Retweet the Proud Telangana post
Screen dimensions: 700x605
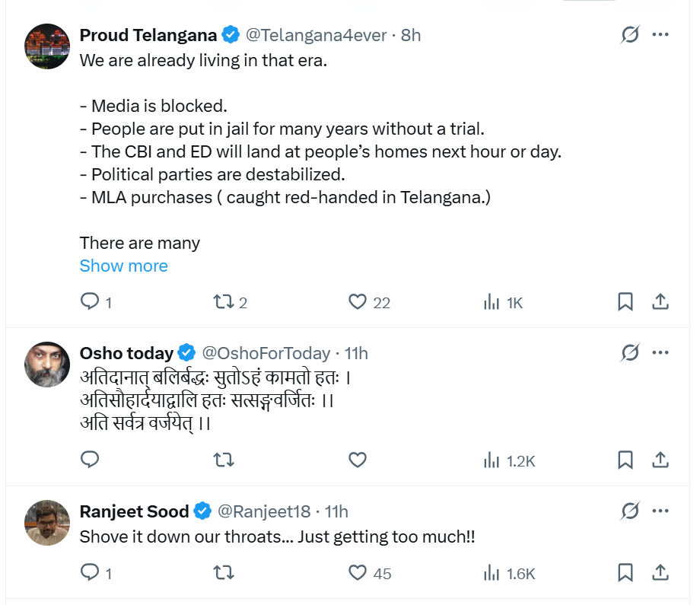(224, 302)
